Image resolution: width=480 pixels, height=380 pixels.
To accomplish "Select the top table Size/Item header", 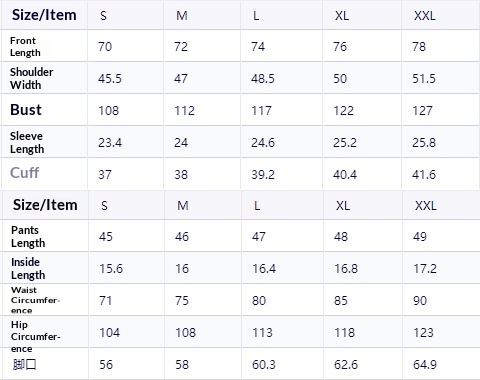I will click(x=44, y=15).
